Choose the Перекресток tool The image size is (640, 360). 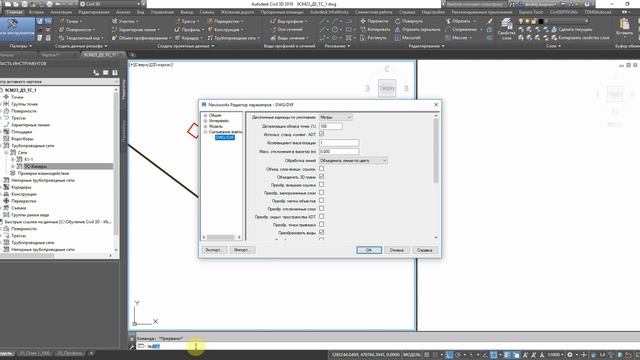pos(225,21)
